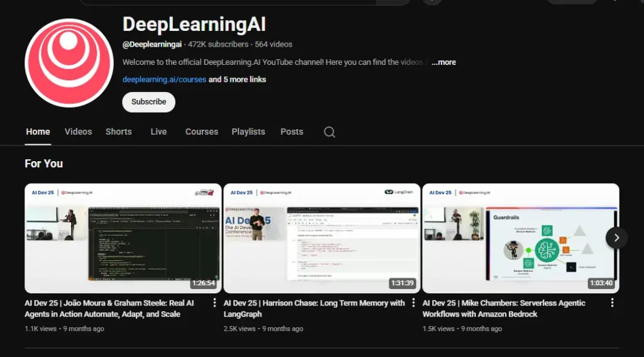Open options menu for Mike Chambers video
Image resolution: width=644 pixels, height=357 pixels.
point(612,303)
